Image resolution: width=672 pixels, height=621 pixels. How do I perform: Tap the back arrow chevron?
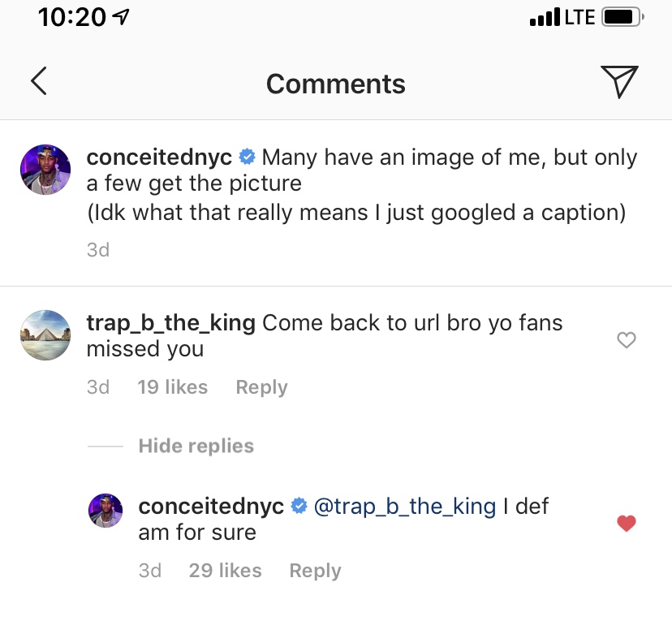(38, 81)
